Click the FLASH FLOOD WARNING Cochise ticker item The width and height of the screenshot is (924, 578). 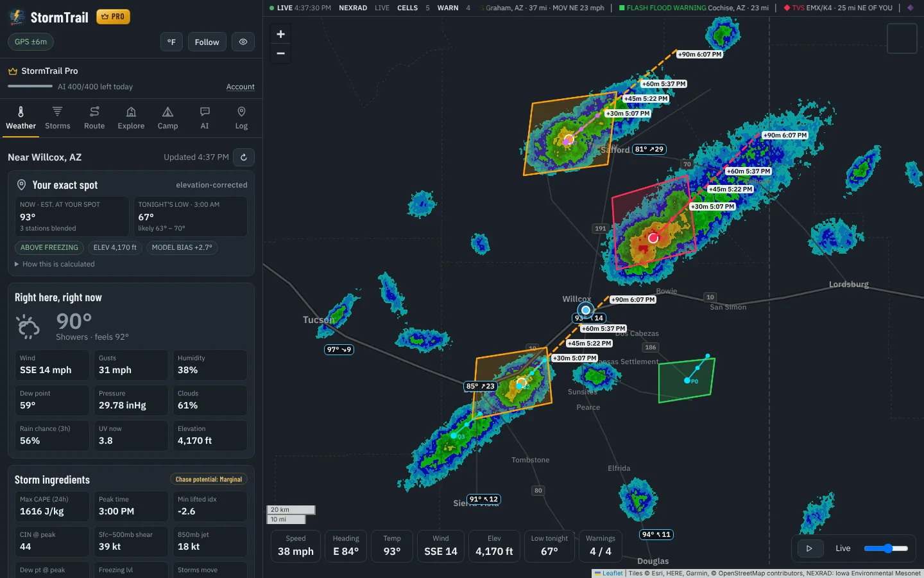(694, 8)
